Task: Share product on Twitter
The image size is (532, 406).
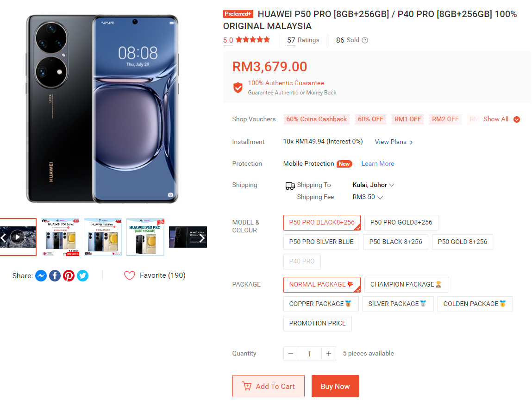Action: (x=82, y=276)
